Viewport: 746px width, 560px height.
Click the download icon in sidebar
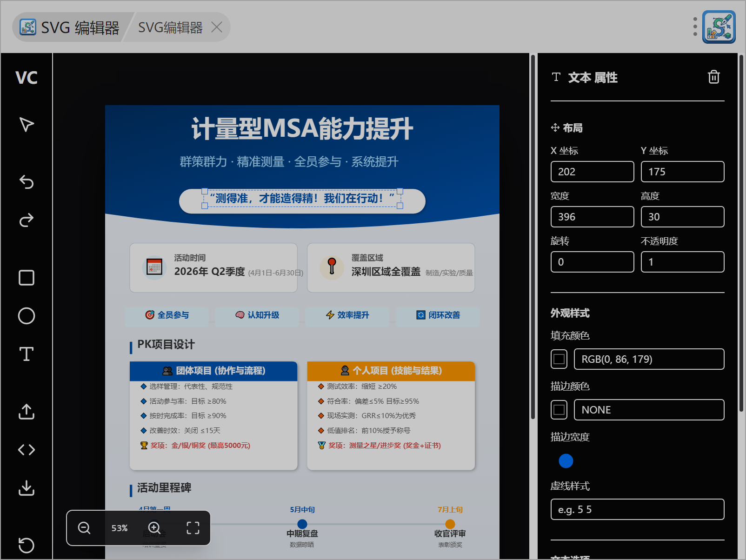pos(27,488)
